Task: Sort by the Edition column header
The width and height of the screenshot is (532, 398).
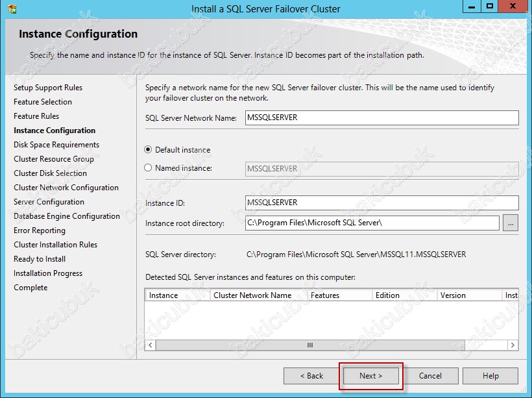Action: [x=404, y=295]
